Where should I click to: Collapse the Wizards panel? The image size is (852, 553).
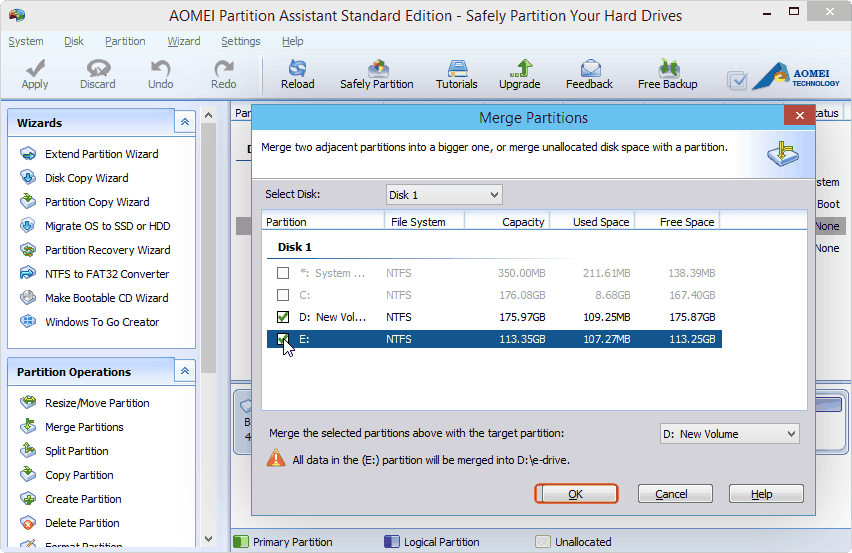[185, 122]
